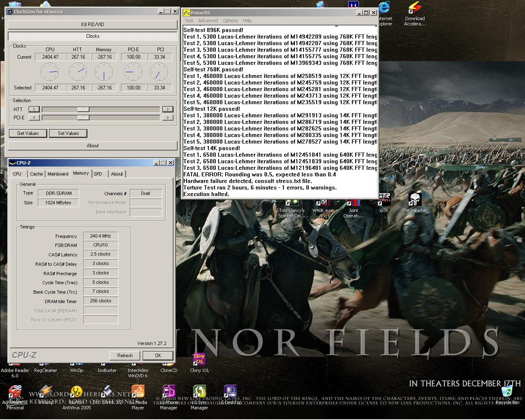
Task: Click the Prime95 title bar icon
Action: [186, 12]
